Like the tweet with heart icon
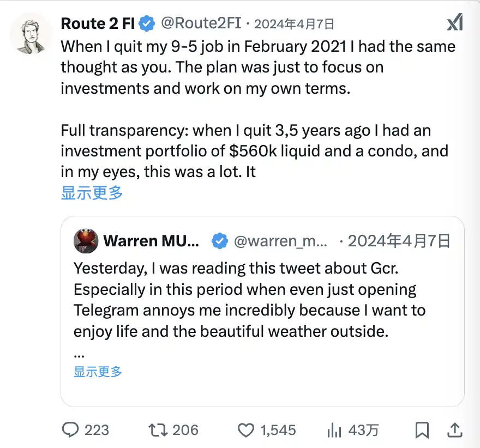This screenshot has height=448, width=480. [246, 430]
